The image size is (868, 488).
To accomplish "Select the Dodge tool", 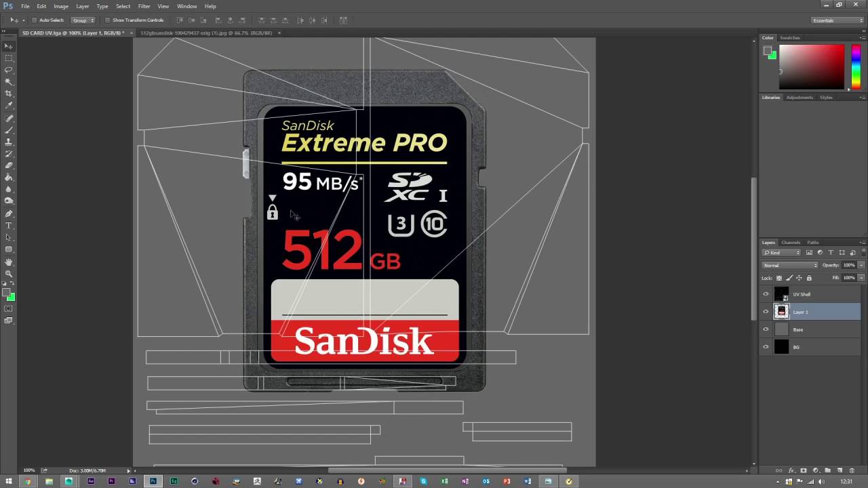I will pos(9,201).
